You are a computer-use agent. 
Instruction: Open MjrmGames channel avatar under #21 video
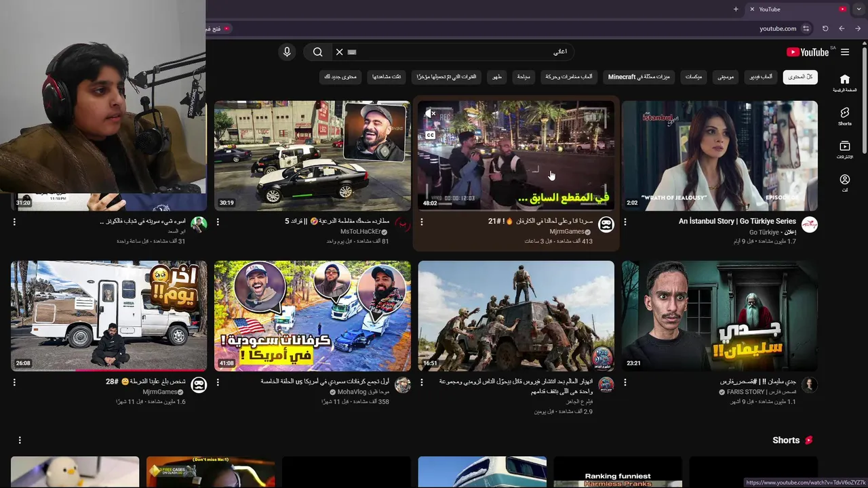(x=606, y=225)
